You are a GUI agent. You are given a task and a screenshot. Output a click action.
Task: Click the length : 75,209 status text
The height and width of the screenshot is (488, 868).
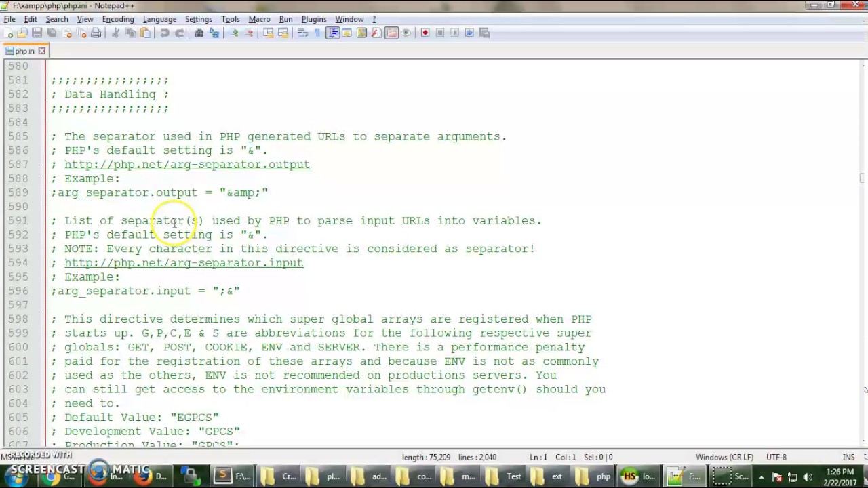pos(427,457)
